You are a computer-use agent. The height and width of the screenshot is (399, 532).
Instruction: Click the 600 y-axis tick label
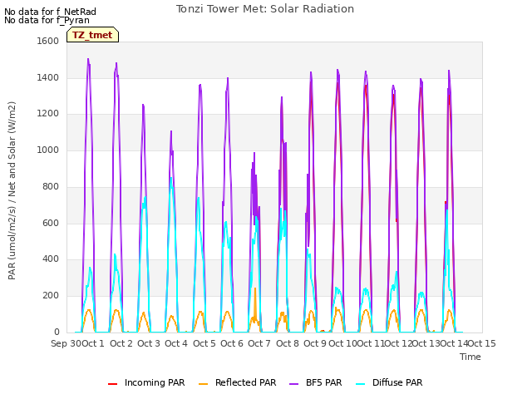(x=51, y=224)
